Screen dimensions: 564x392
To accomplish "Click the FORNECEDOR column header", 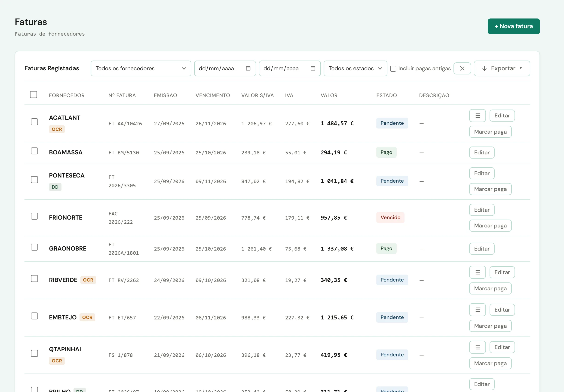I will tap(67, 95).
